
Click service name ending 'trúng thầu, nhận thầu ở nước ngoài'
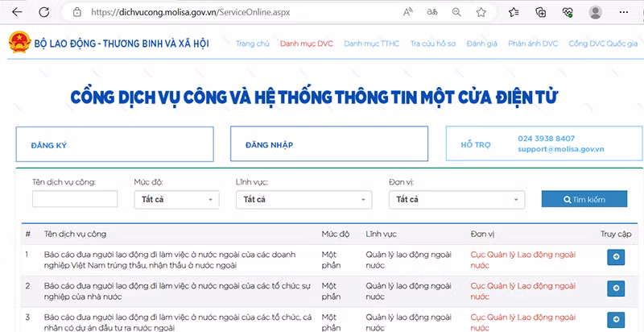point(170,259)
